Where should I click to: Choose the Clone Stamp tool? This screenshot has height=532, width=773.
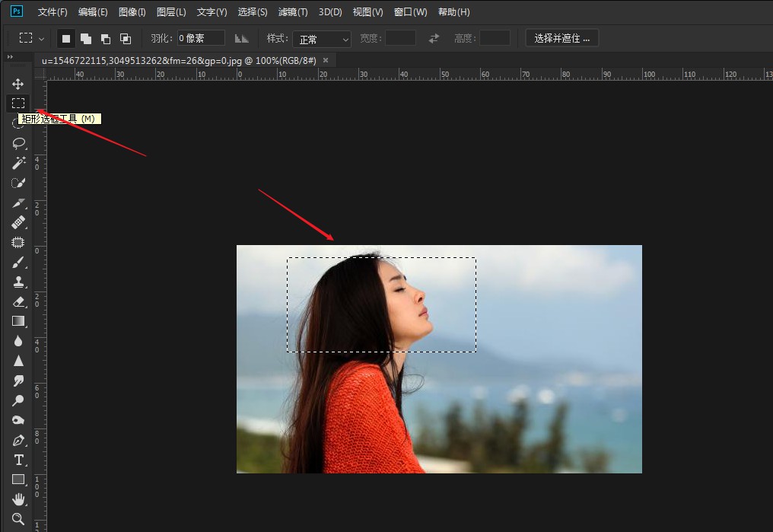[18, 282]
